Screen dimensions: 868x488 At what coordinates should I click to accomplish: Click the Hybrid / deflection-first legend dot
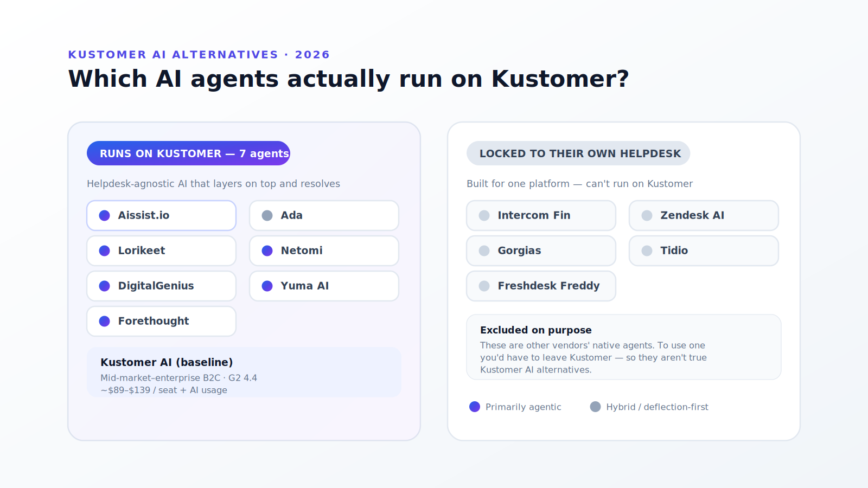(x=596, y=407)
